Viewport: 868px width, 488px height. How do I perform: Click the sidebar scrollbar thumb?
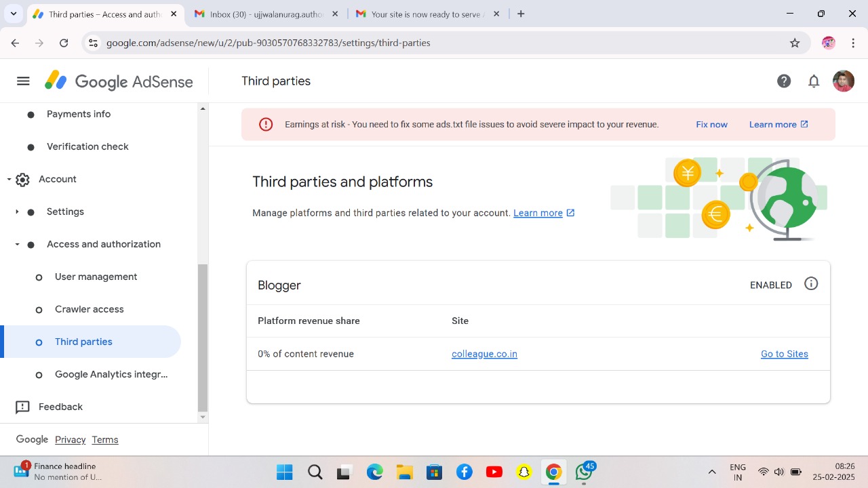pos(203,338)
